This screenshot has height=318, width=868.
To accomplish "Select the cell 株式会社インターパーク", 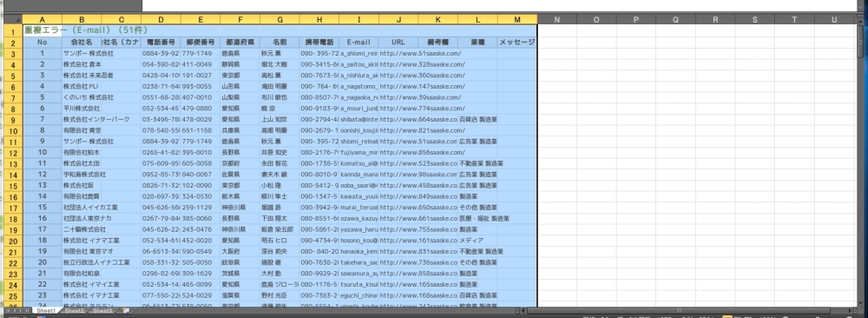I will (x=96, y=119).
